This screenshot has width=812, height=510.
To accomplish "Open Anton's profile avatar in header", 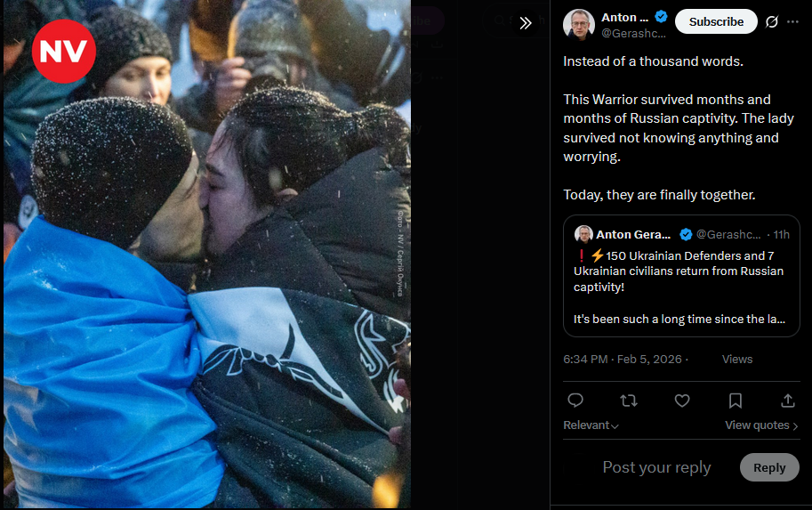I will (x=579, y=25).
